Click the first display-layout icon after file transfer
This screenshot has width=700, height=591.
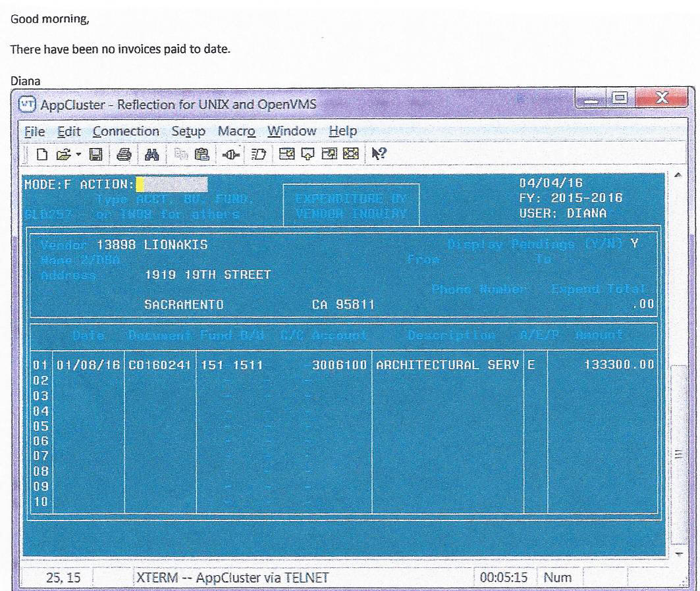pos(286,154)
